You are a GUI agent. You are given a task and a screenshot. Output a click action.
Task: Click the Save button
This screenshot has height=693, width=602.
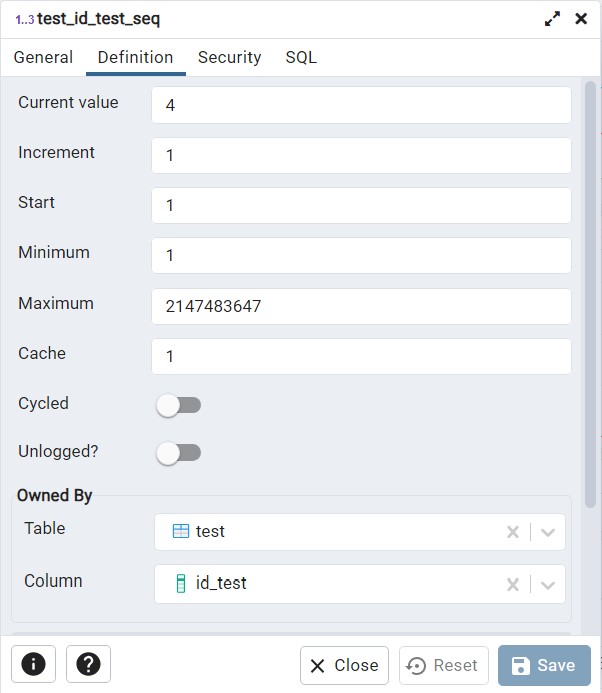click(x=544, y=665)
